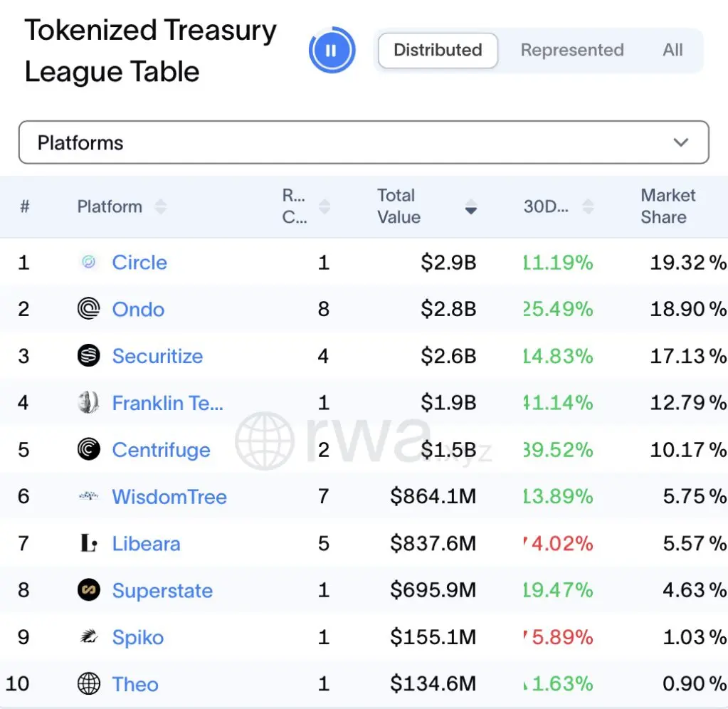Switch to the Represented view
This screenshot has width=728, height=709.
tap(571, 51)
